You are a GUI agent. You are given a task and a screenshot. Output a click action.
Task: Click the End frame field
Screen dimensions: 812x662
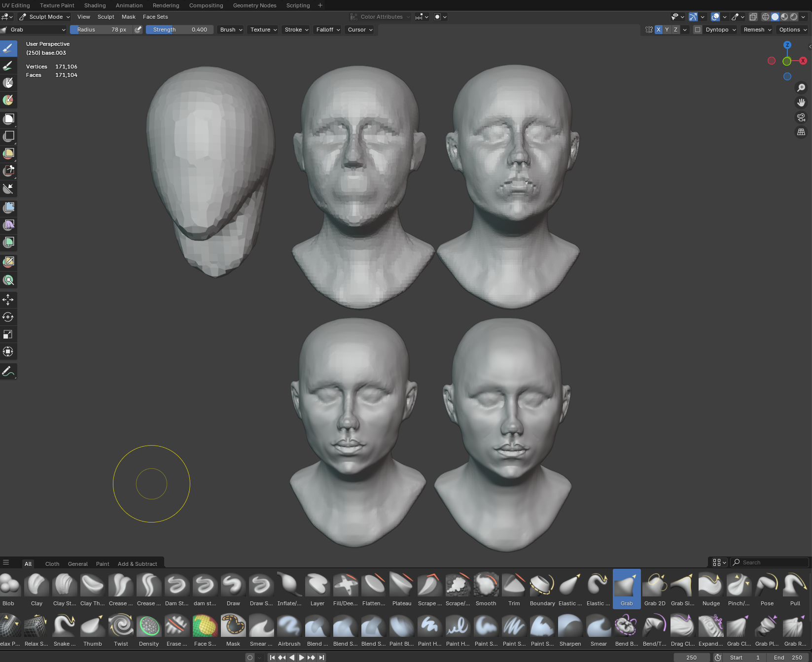[788, 658]
